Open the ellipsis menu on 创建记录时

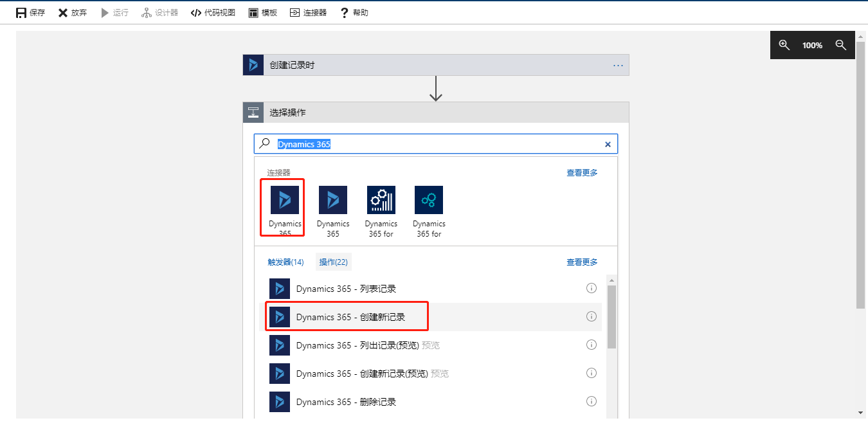point(618,65)
